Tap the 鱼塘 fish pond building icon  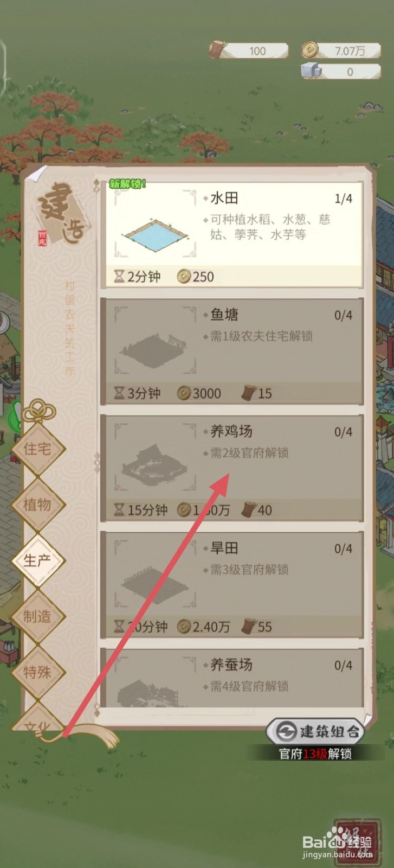156,340
